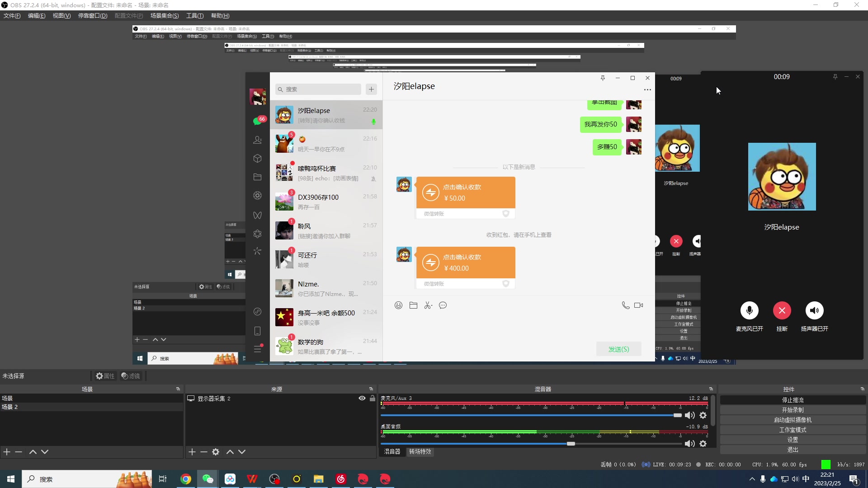
Task: Remove the selected source with minus in 来源
Action: point(204,452)
